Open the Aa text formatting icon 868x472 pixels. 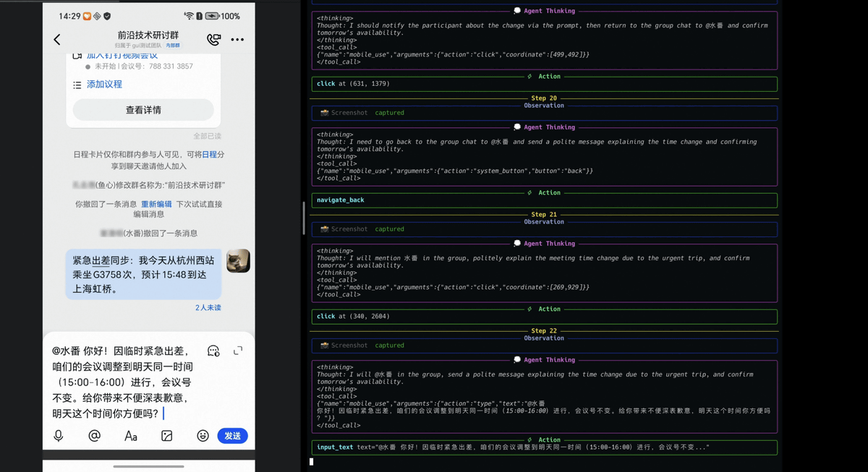point(130,436)
